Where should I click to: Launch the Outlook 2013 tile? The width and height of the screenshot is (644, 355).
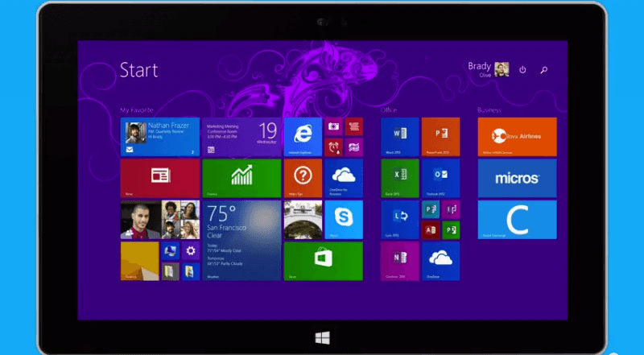point(440,179)
